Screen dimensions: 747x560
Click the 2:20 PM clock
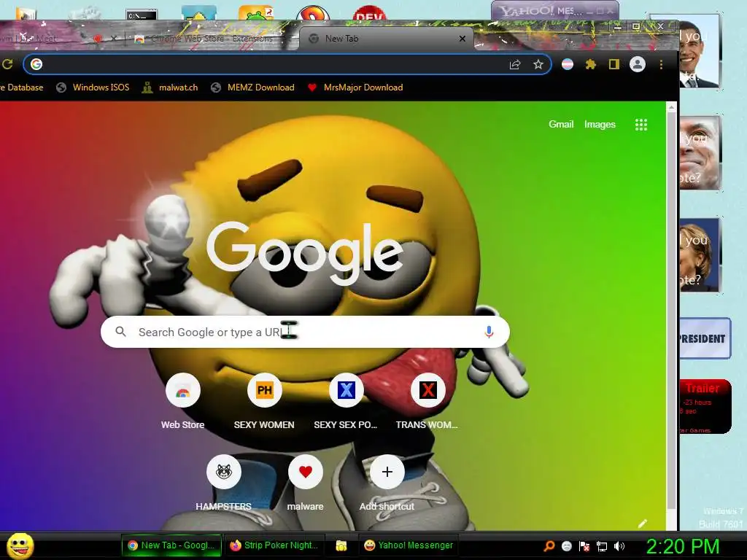click(x=682, y=546)
